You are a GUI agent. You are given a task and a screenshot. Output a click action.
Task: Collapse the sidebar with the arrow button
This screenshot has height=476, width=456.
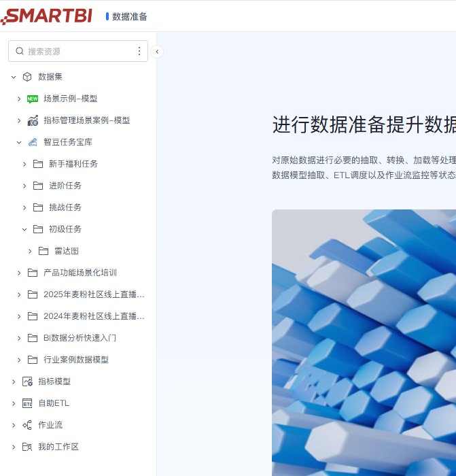tap(157, 52)
